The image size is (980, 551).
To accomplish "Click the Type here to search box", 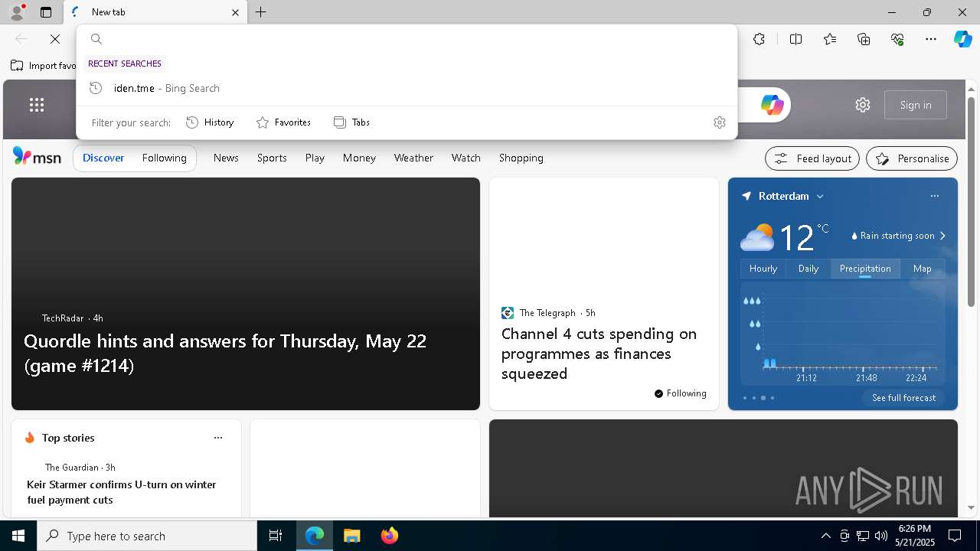I will pyautogui.click(x=147, y=536).
